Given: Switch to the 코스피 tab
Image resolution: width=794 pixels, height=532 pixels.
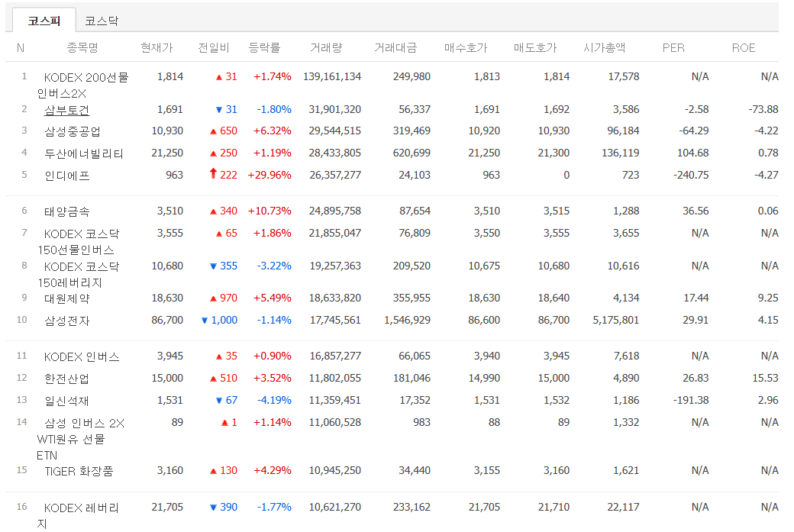Looking at the screenshot, I should click(x=44, y=21).
